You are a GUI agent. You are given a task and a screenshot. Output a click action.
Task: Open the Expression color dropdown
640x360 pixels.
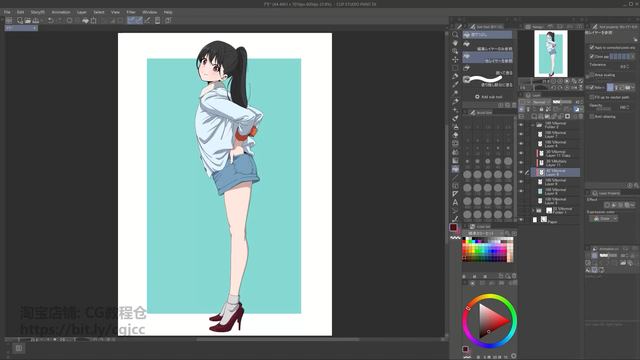[604, 219]
